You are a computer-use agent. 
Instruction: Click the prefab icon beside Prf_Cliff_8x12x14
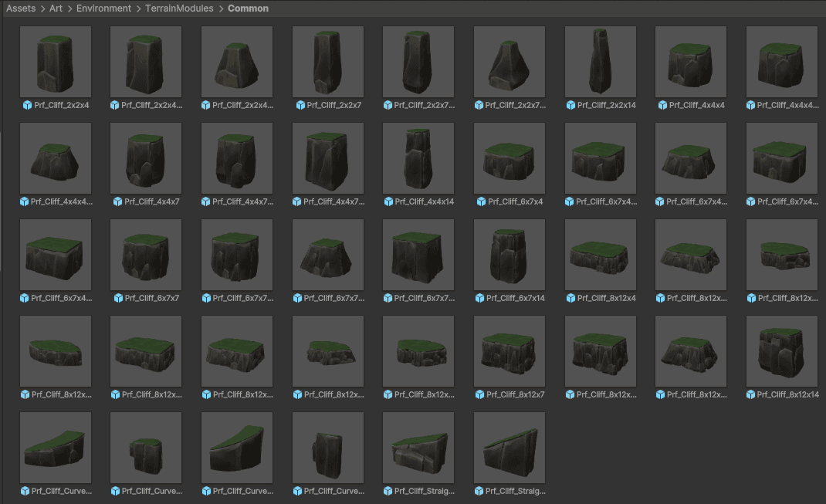click(750, 394)
